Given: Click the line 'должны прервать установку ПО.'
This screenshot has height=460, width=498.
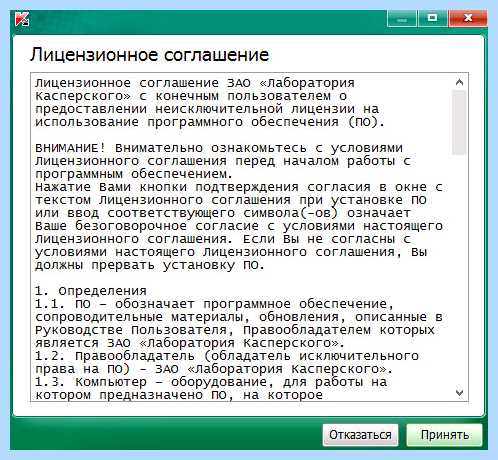Looking at the screenshot, I should click(x=150, y=265).
